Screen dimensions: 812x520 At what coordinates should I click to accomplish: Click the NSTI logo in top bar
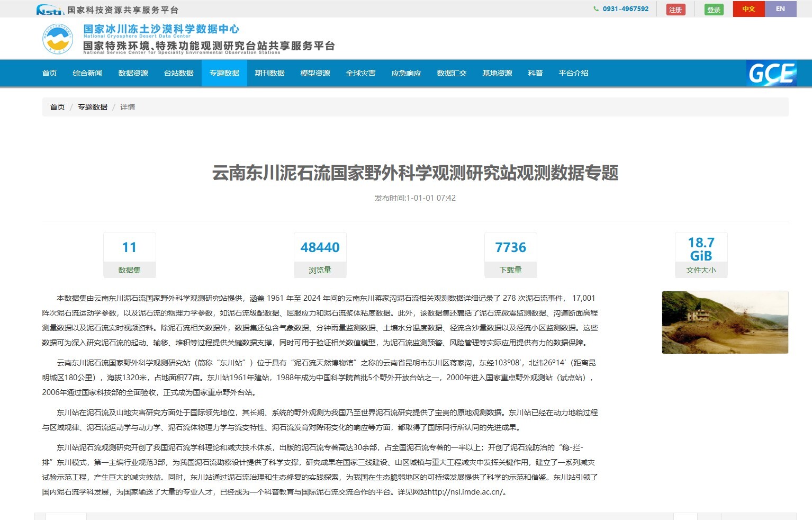click(50, 10)
